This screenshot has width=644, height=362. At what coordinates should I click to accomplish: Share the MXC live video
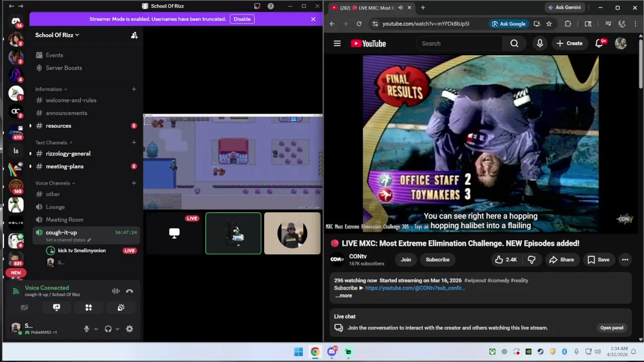tap(561, 259)
